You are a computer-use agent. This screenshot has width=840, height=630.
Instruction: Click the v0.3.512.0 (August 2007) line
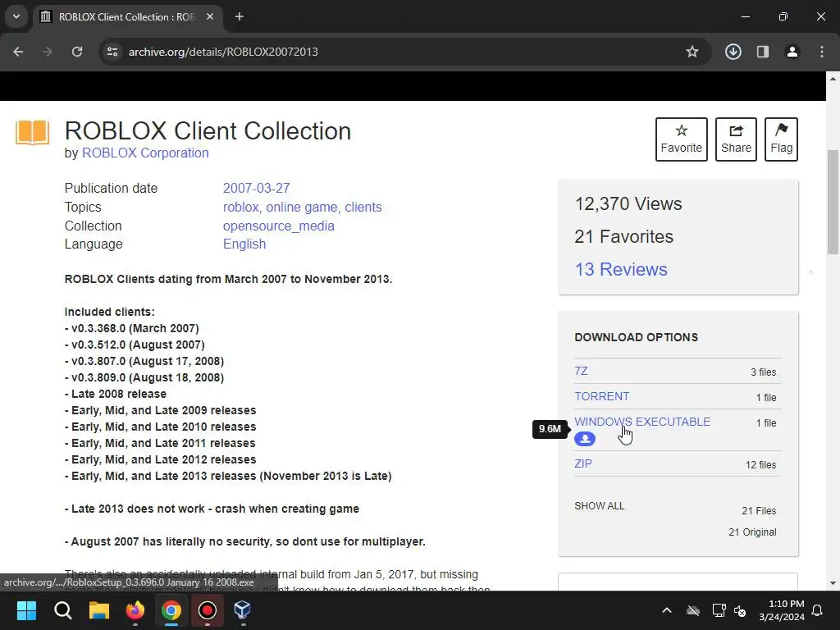(x=135, y=345)
